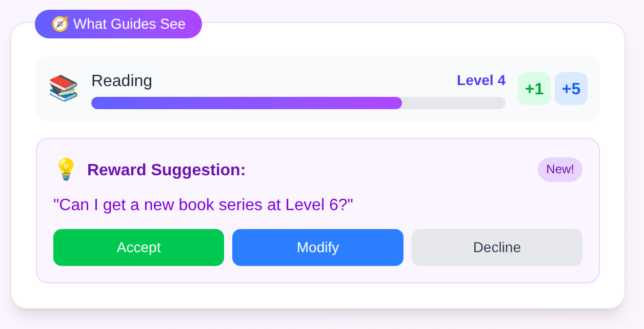The width and height of the screenshot is (644, 329).
Task: Accept the reward suggestion
Action: [x=138, y=248]
